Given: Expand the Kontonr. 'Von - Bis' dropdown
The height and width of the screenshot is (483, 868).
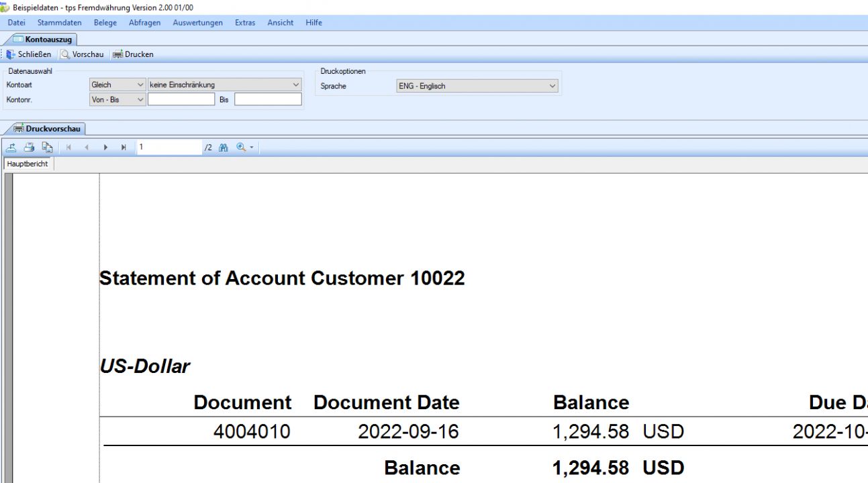Looking at the screenshot, I should tap(140, 99).
